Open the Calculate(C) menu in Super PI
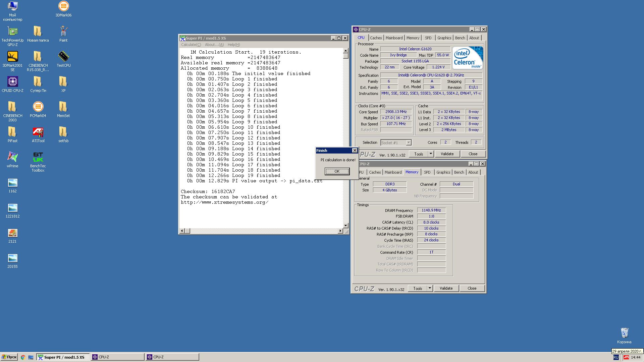Image resolution: width=644 pixels, height=362 pixels. pos(191,45)
